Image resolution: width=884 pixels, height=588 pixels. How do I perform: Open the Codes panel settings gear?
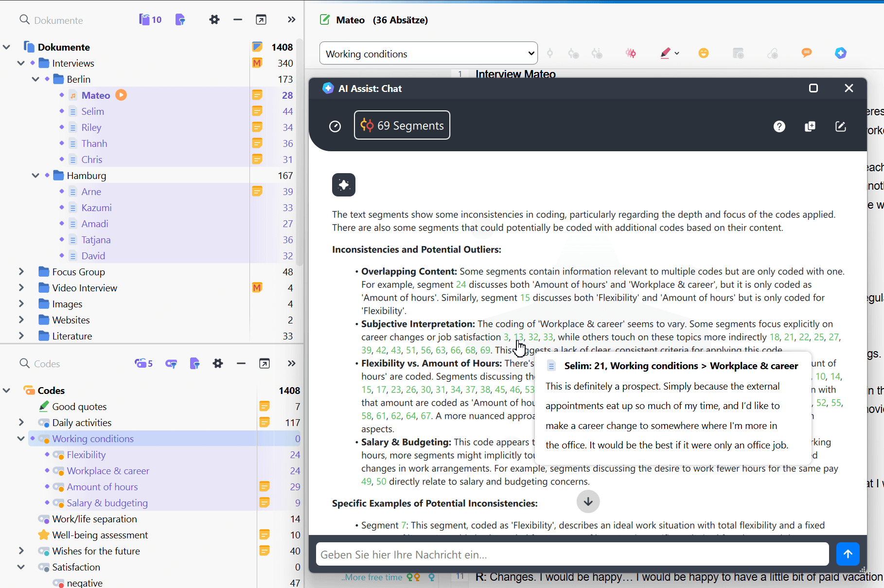click(x=217, y=364)
